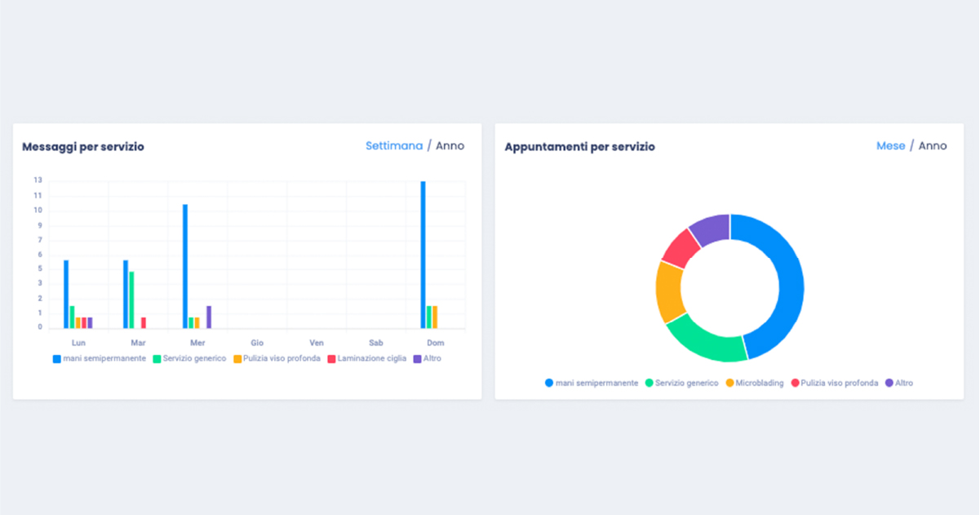Toggle Microblading legend item in donut chart

[755, 383]
